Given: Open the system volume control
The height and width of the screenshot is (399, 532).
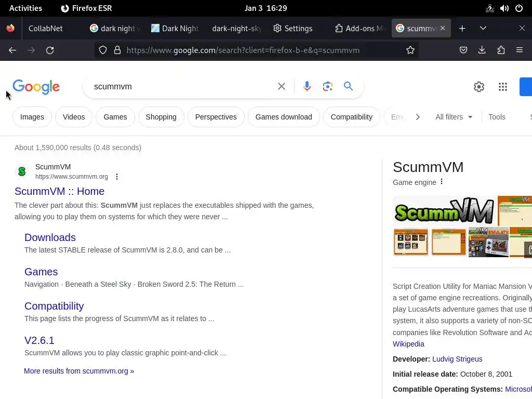Looking at the screenshot, I should [x=504, y=8].
